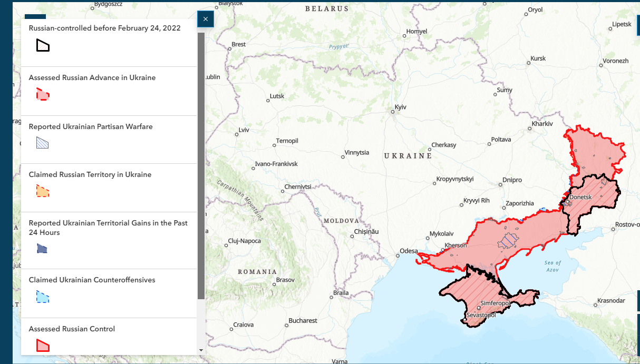
Task: Close the legend panel with the X button
Action: pyautogui.click(x=205, y=19)
